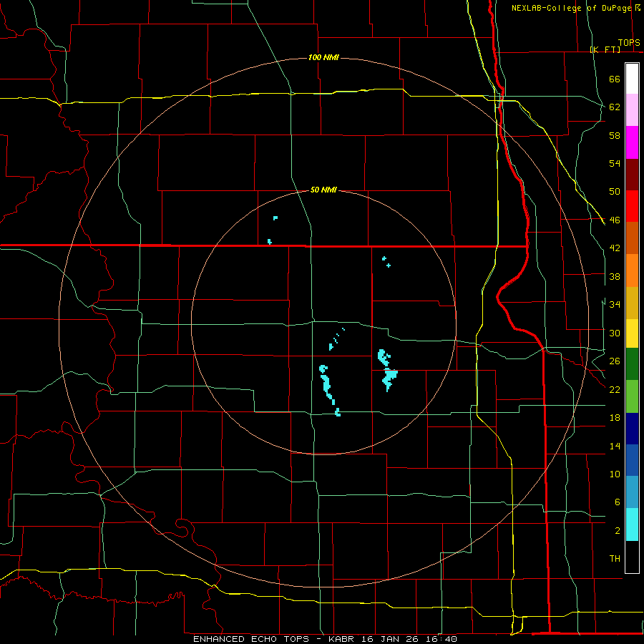Image resolution: width=644 pixels, height=644 pixels.
Task: Click the '14' legend value
Action: tap(615, 446)
